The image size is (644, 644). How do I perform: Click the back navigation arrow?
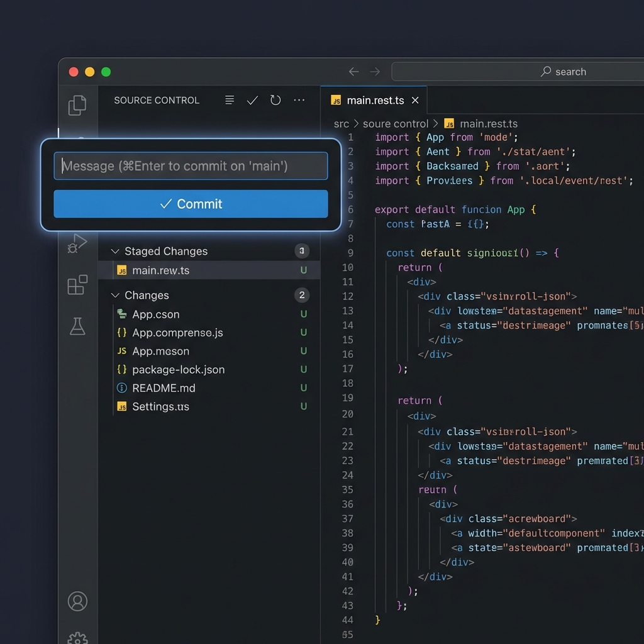pos(353,71)
